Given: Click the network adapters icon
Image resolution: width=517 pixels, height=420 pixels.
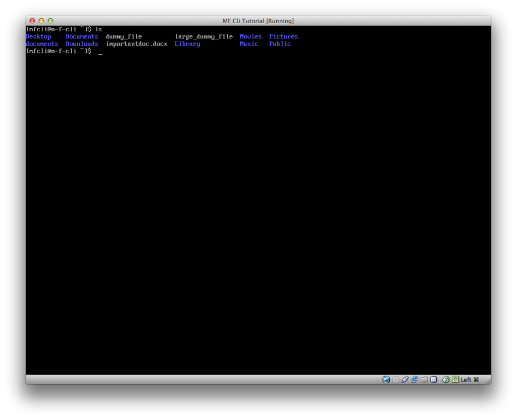Looking at the screenshot, I should [415, 380].
